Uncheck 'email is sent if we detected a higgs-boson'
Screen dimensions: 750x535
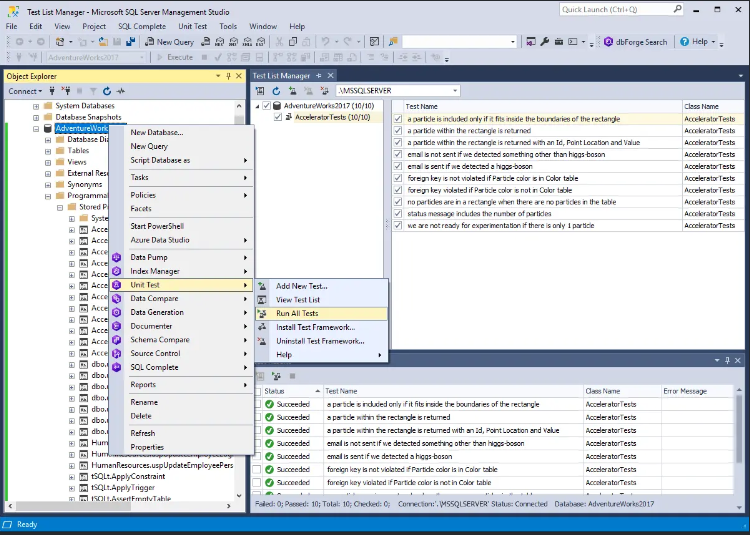coord(398,166)
